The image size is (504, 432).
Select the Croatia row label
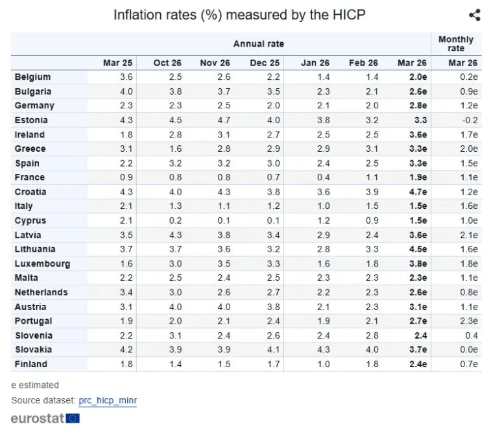[30, 192]
